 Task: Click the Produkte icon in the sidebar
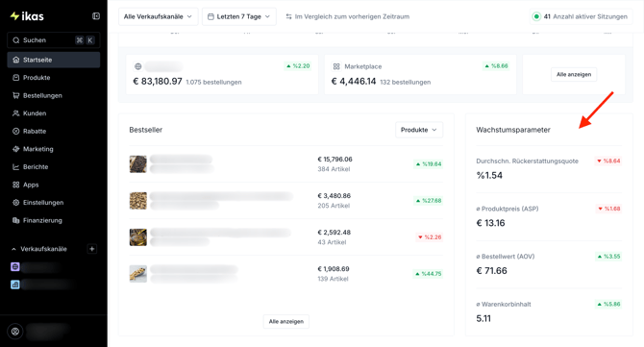[x=16, y=78]
